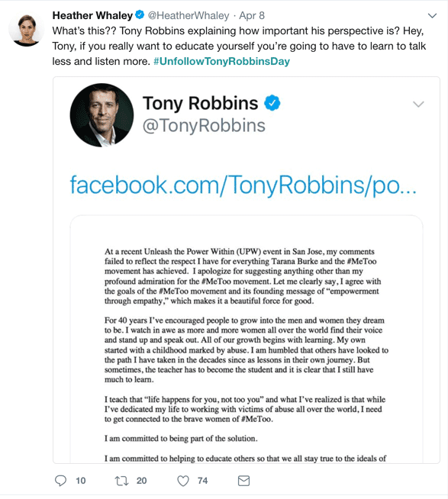Click the Tony Robbins display name
448x499 pixels.
click(x=200, y=103)
